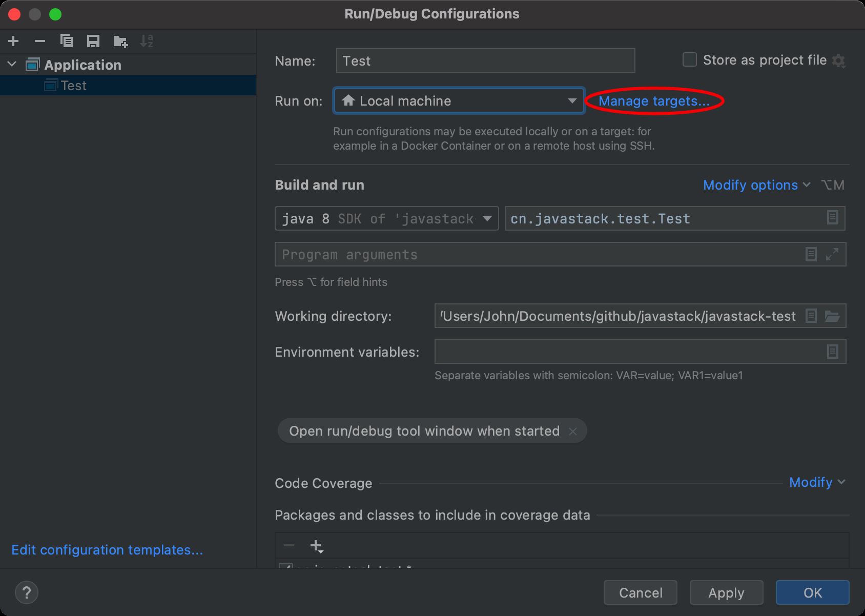Remove configuration with the minus icon
Viewport: 865px width, 616px height.
(39, 41)
